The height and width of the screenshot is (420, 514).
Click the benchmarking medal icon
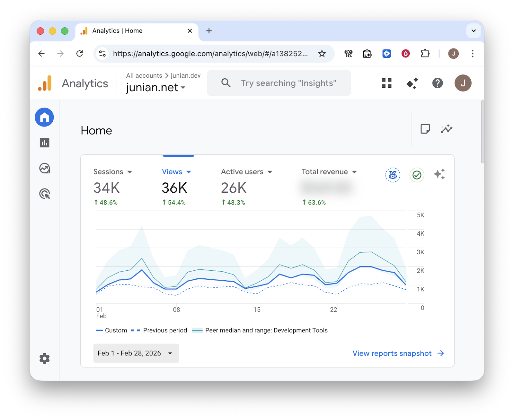click(393, 175)
